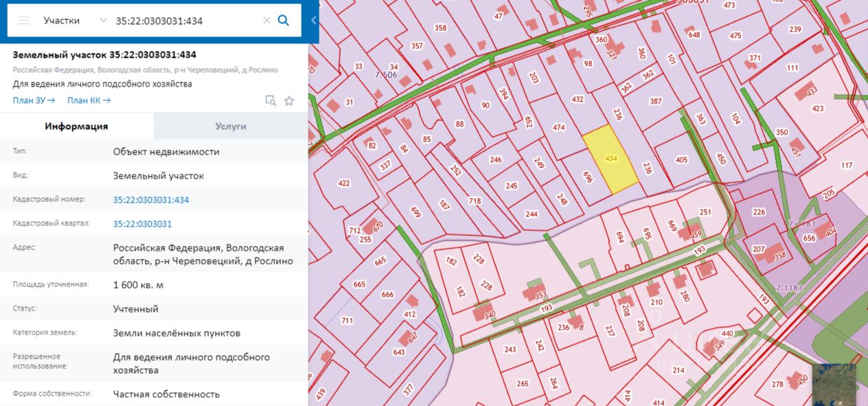Click the Тип value Объект недвижимости
This screenshot has height=406, width=868.
166,152
